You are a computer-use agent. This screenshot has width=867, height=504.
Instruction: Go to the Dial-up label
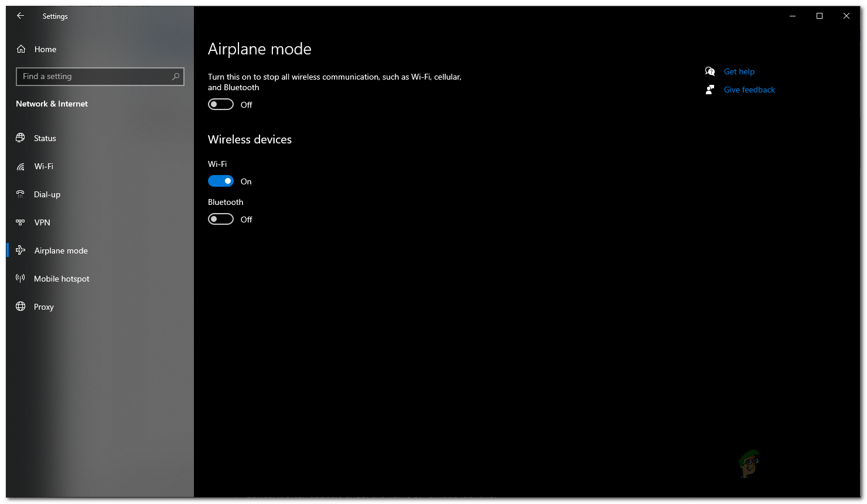point(47,195)
